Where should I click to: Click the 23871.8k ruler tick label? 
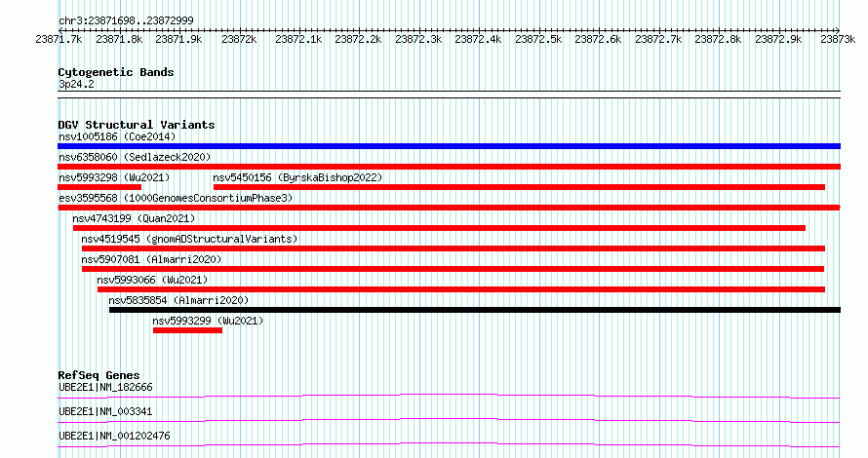(119, 39)
